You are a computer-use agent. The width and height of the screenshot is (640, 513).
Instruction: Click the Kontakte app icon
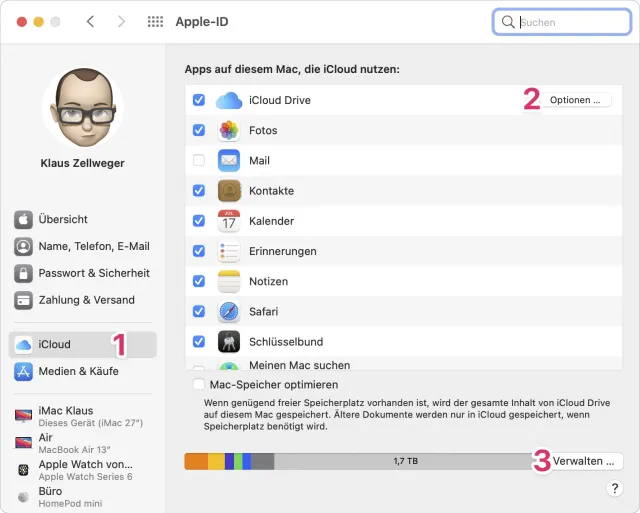(229, 191)
